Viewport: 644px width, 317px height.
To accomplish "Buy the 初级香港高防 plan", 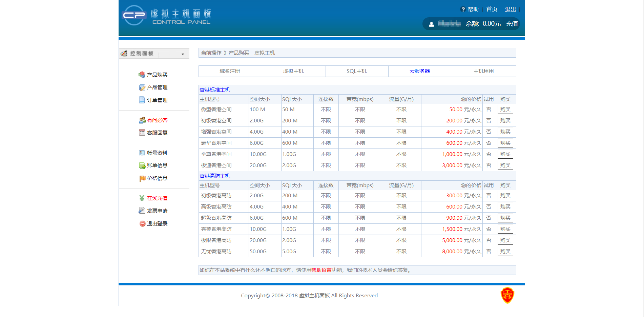I will click(505, 196).
